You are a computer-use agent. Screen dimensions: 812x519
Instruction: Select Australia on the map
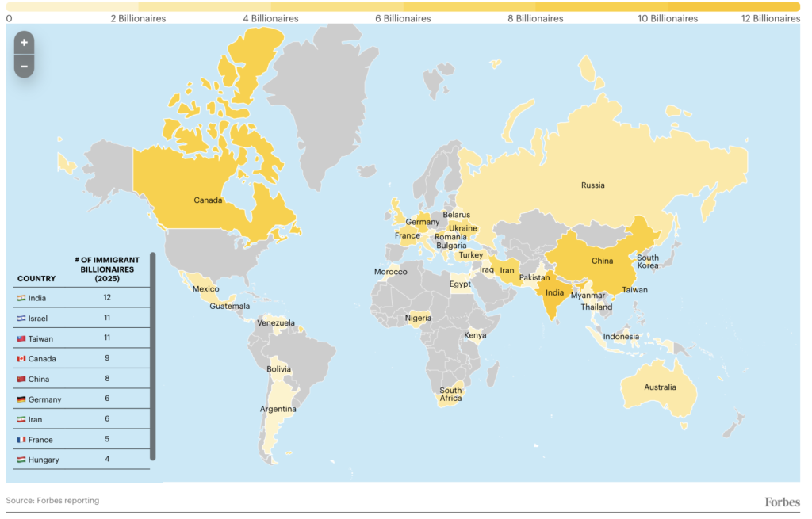[x=660, y=387]
